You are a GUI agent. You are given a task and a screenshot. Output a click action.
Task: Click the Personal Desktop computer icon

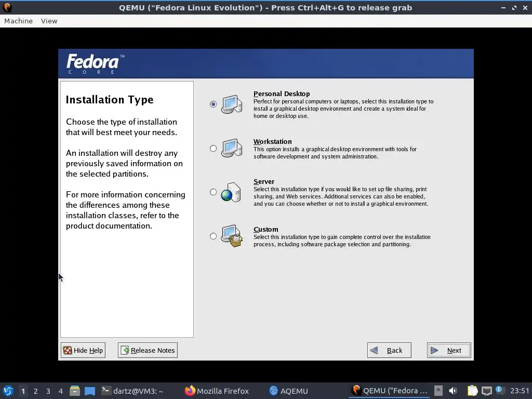[x=232, y=104]
